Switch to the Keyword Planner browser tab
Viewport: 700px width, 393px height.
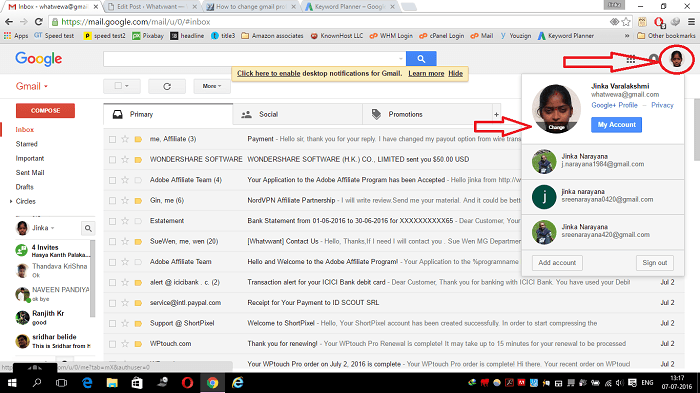350,7
